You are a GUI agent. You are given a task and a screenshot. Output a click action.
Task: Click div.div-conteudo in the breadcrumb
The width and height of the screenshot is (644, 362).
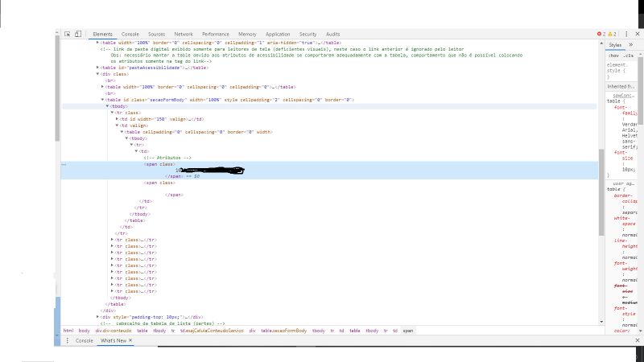[114, 331]
